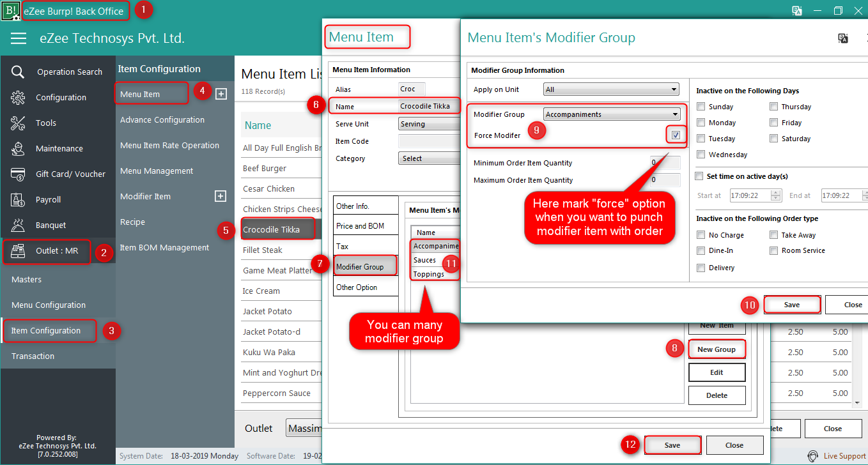868x465 pixels.
Task: Open Live Support headset icon
Action: (x=813, y=456)
